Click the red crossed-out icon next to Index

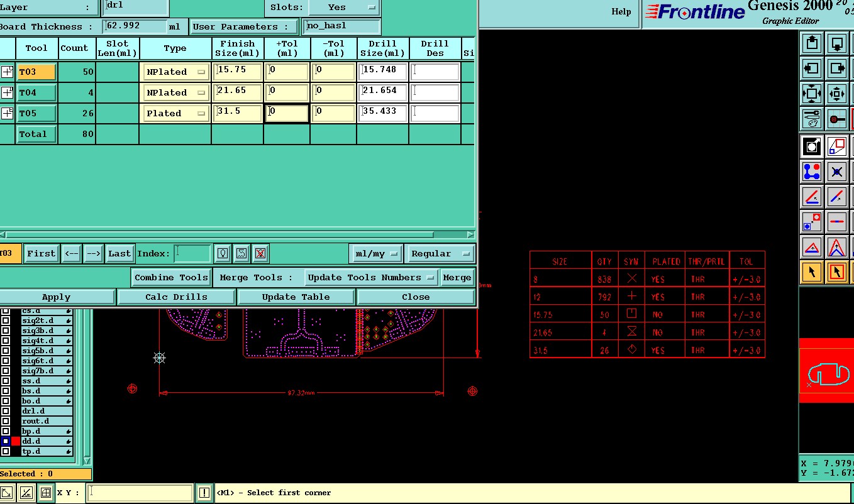(x=260, y=253)
